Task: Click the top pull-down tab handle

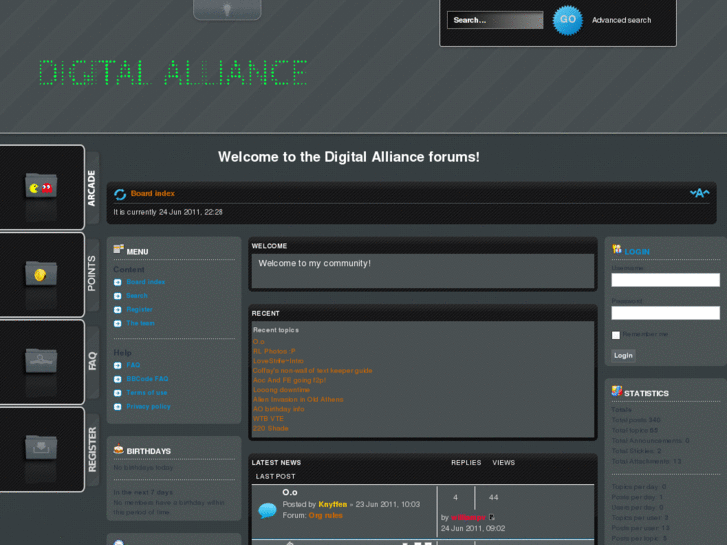Action: point(227,10)
